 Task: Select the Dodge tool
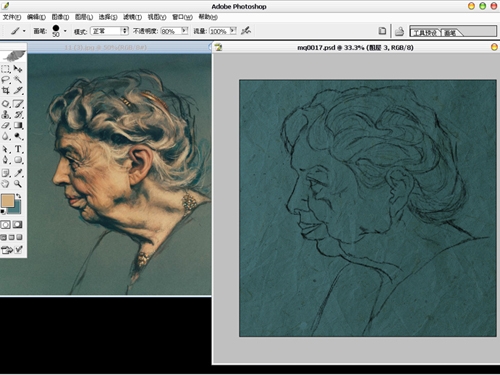[18, 136]
